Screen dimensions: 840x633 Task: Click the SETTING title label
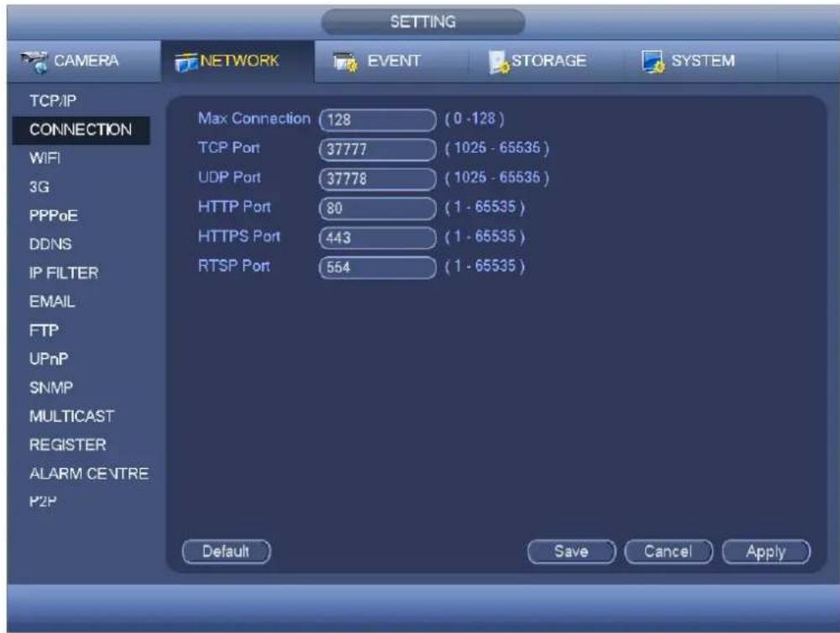click(423, 22)
